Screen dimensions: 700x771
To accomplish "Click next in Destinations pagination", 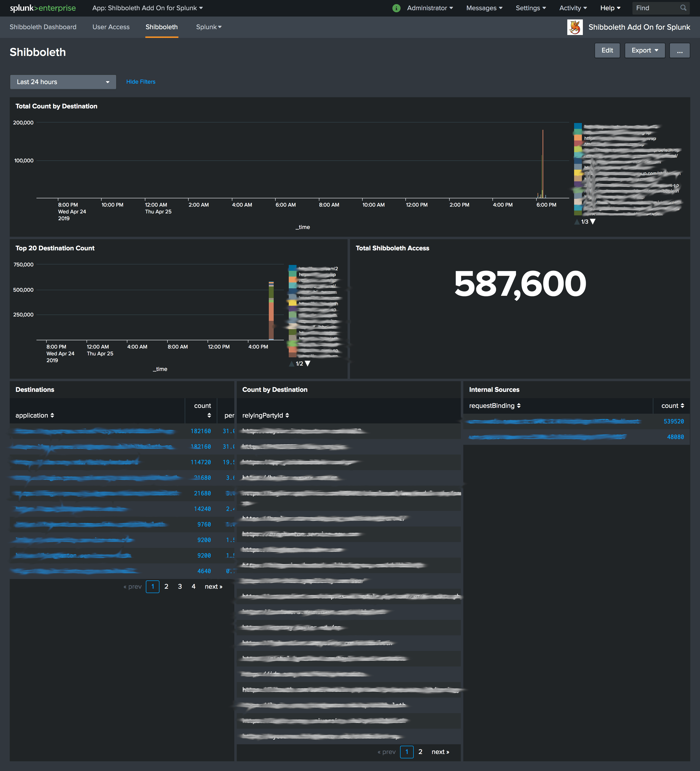I will 213,586.
